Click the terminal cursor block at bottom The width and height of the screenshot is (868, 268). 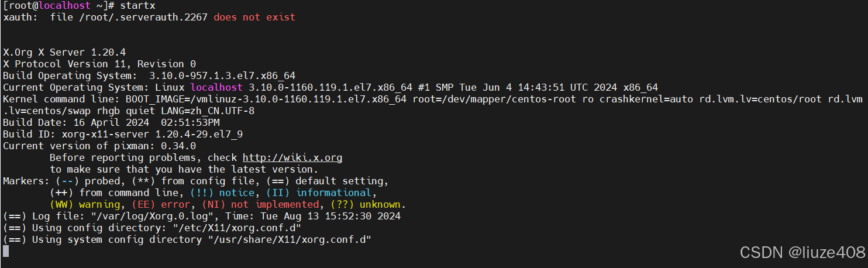click(x=6, y=251)
